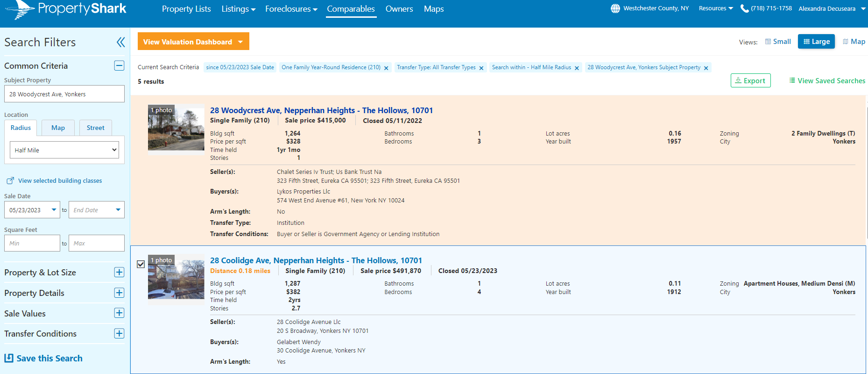Image resolution: width=868 pixels, height=374 pixels.
Task: Remove the One Family Year-Round Residence filter
Action: coord(386,68)
